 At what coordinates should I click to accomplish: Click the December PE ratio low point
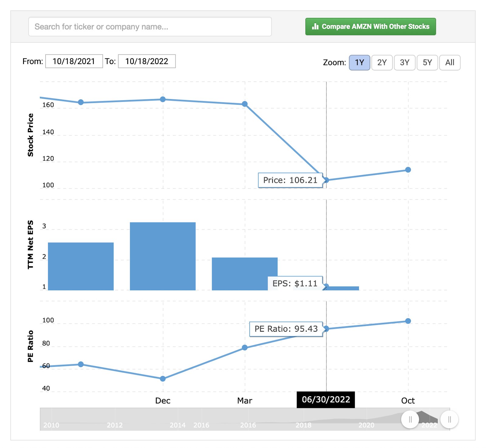click(x=163, y=379)
